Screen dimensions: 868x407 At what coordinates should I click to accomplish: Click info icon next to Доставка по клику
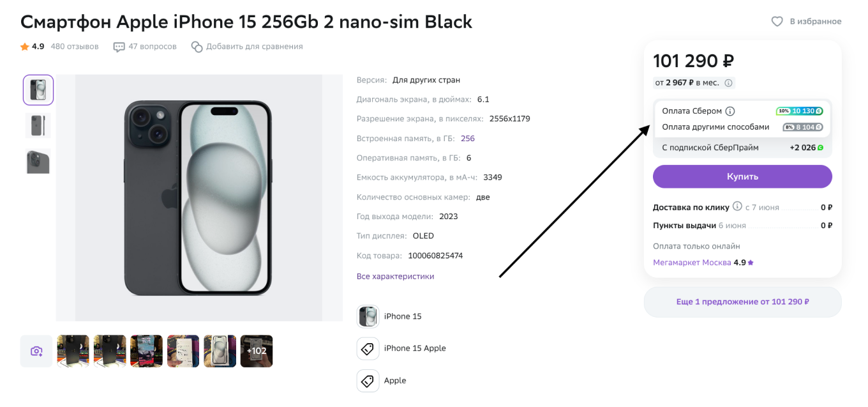[x=737, y=206]
